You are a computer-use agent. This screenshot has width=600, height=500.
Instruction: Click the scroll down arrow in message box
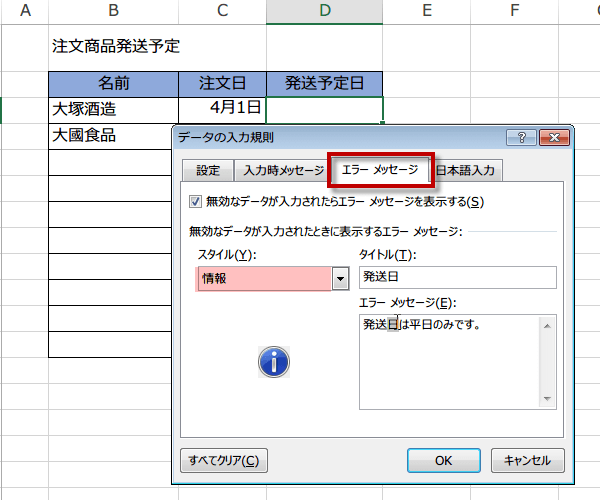547,399
